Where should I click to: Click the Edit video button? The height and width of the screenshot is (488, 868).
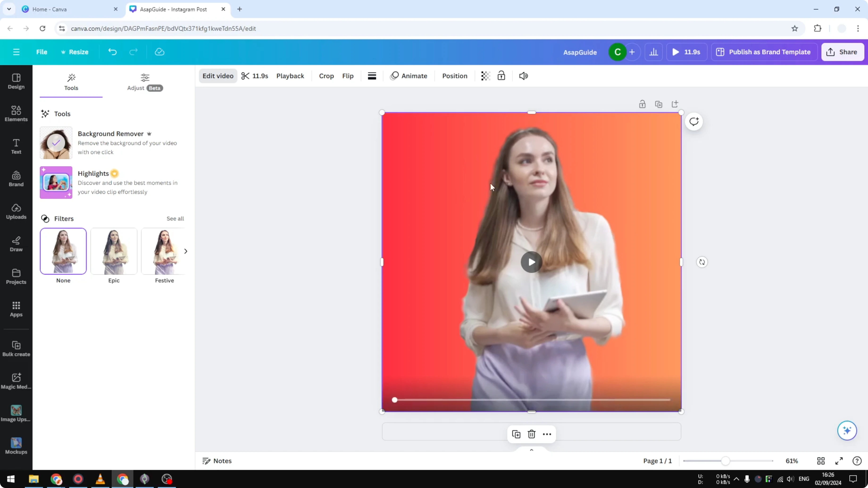[x=218, y=76]
